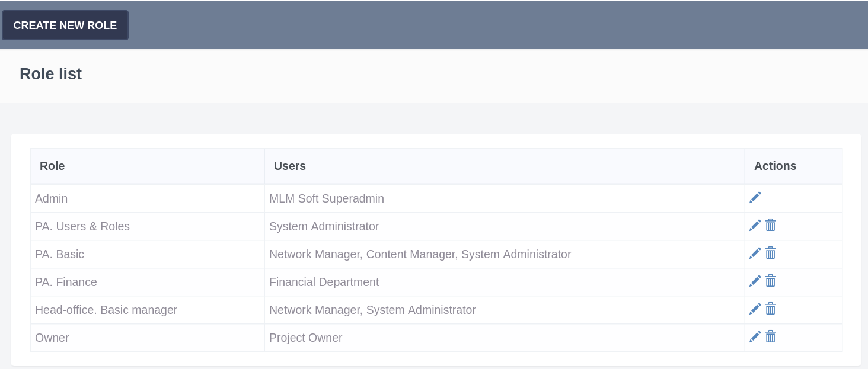Edit the PA. Finance role
Screen dimensions: 868x369
click(x=755, y=281)
